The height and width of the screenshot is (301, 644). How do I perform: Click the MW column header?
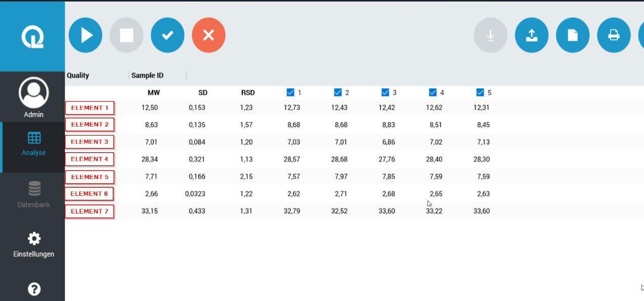point(154,93)
